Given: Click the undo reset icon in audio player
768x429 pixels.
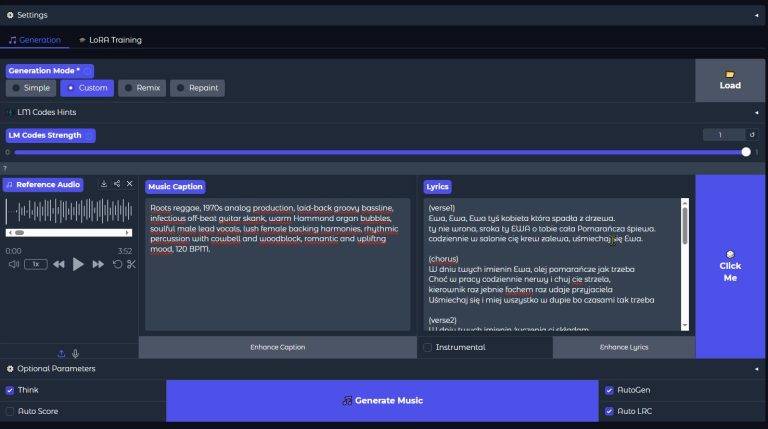Looking at the screenshot, I should coord(117,264).
